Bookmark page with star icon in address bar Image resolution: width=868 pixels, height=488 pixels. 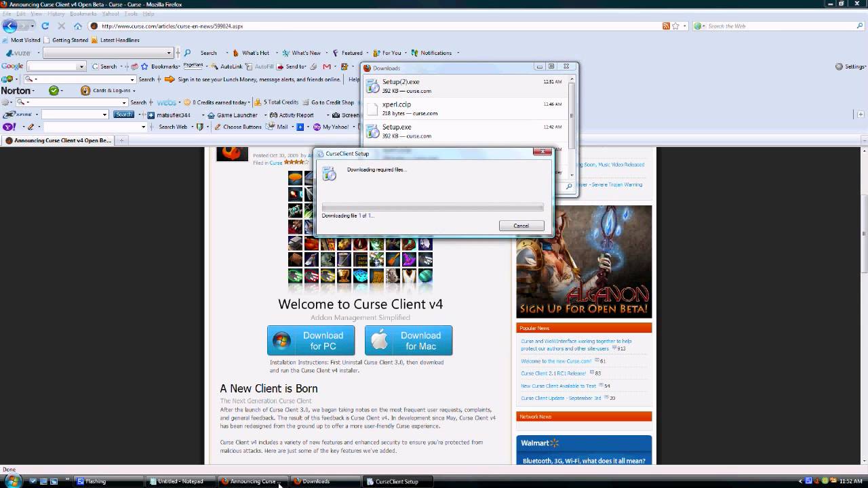click(677, 26)
